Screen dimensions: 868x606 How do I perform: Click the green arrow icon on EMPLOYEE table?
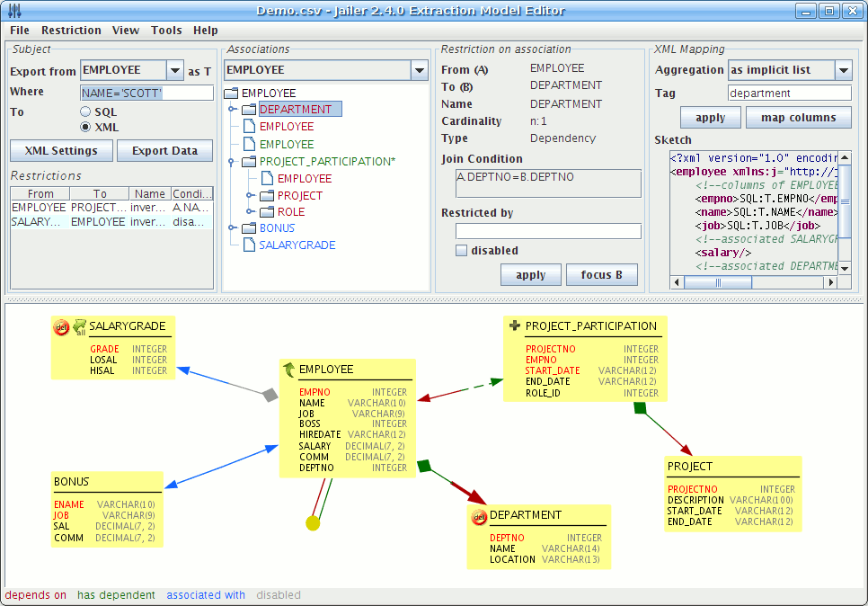click(289, 370)
